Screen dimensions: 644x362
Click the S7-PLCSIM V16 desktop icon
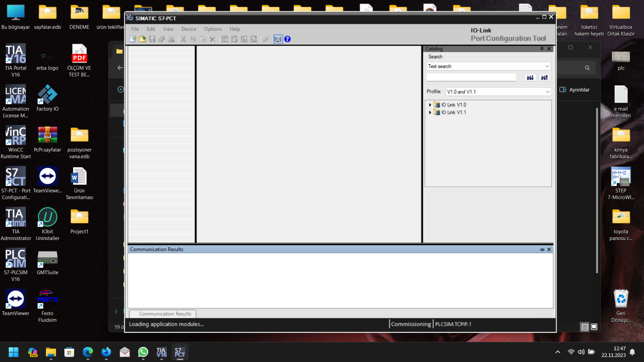pyautogui.click(x=16, y=265)
